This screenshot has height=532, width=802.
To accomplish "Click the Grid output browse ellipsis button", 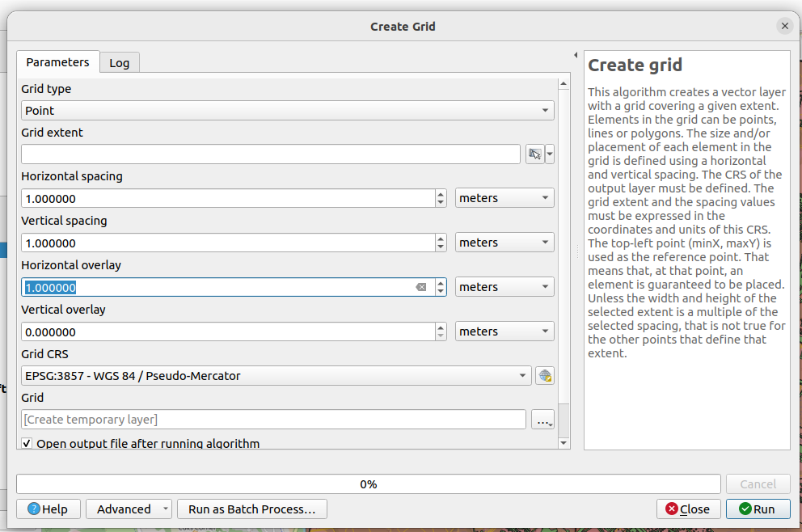I will point(542,420).
